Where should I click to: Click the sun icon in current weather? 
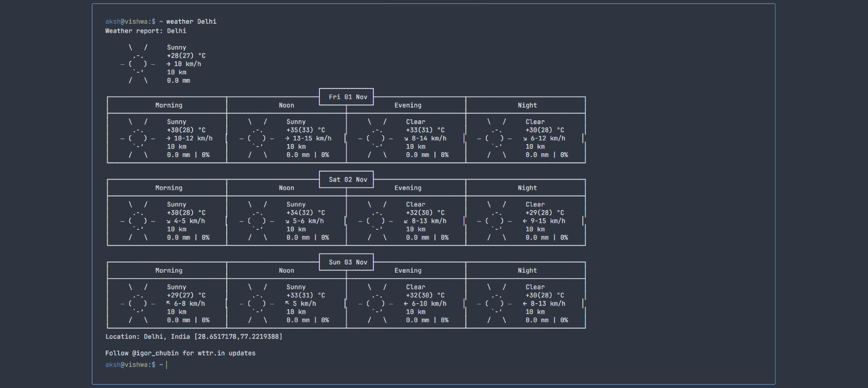tap(138, 64)
